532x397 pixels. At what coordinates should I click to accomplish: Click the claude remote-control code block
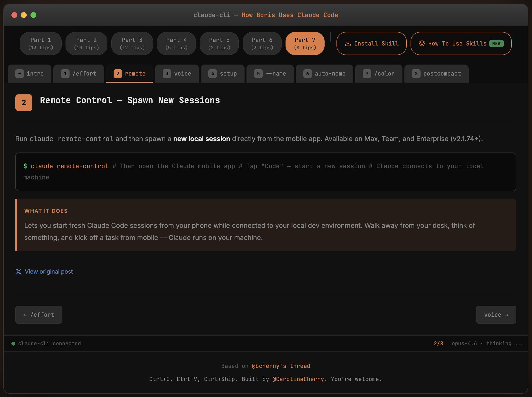(x=265, y=172)
